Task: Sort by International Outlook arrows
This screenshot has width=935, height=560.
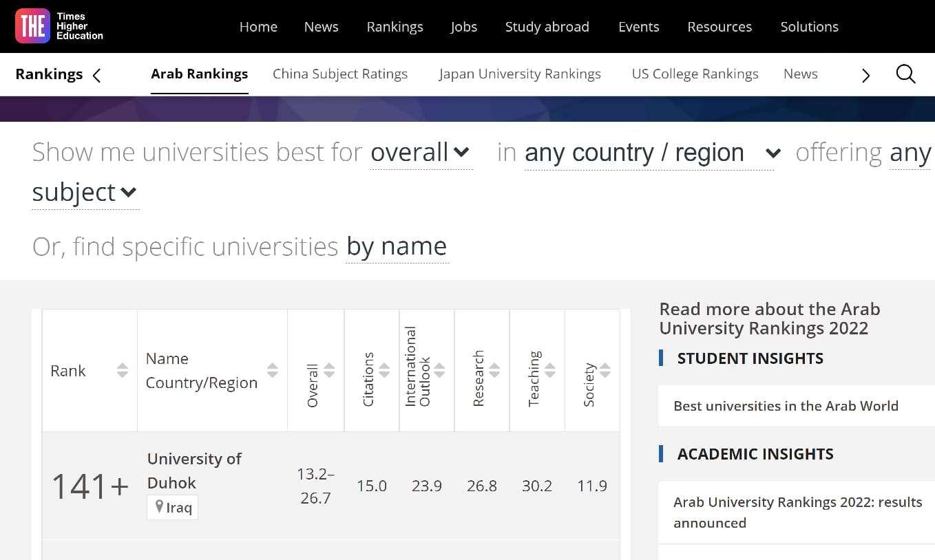Action: point(439,370)
